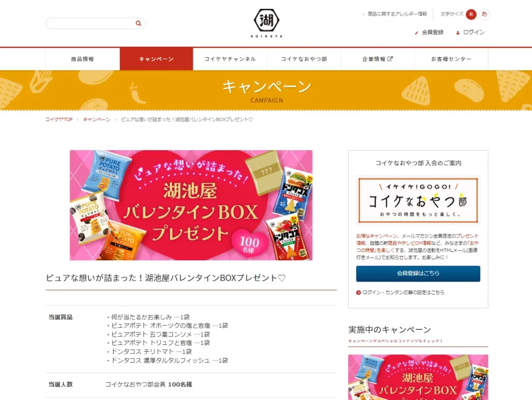This screenshot has width=532, height=400.
Task: Follow the コイケヤTOP breadcrumb link
Action: tap(59, 119)
